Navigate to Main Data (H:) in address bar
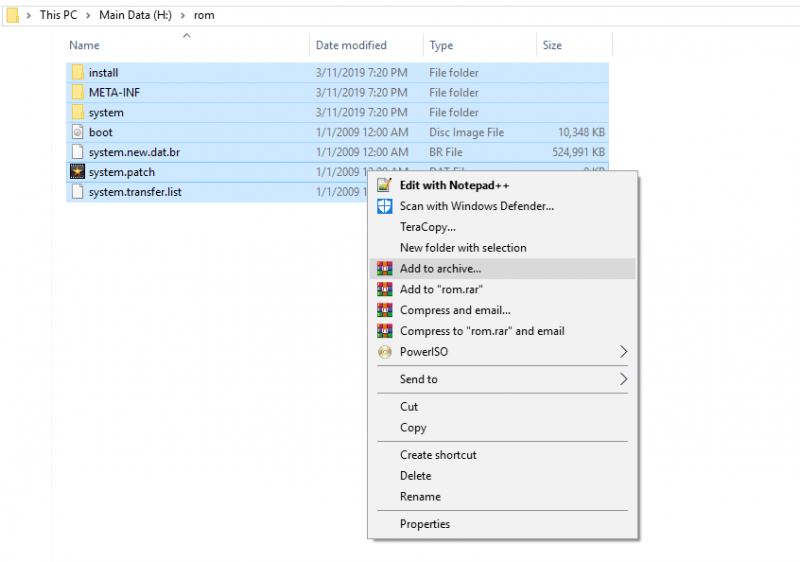Viewport: 800px width, 562px height. pos(135,15)
